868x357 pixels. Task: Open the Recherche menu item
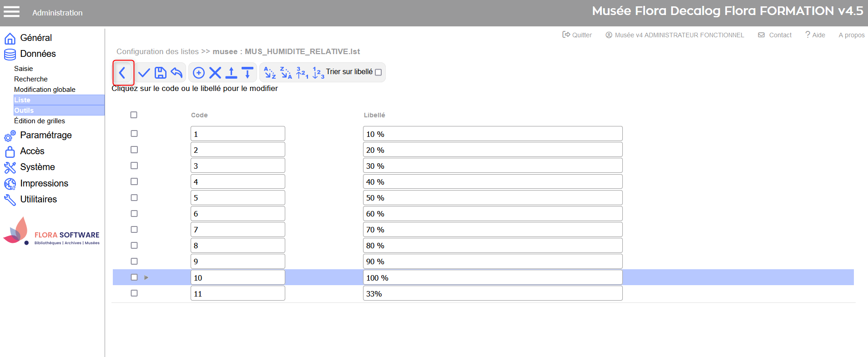click(x=31, y=79)
